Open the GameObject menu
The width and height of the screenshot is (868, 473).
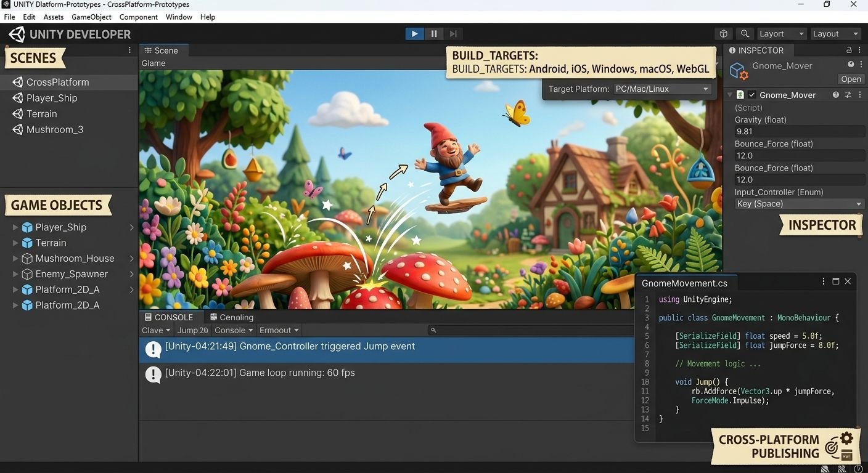pos(92,17)
